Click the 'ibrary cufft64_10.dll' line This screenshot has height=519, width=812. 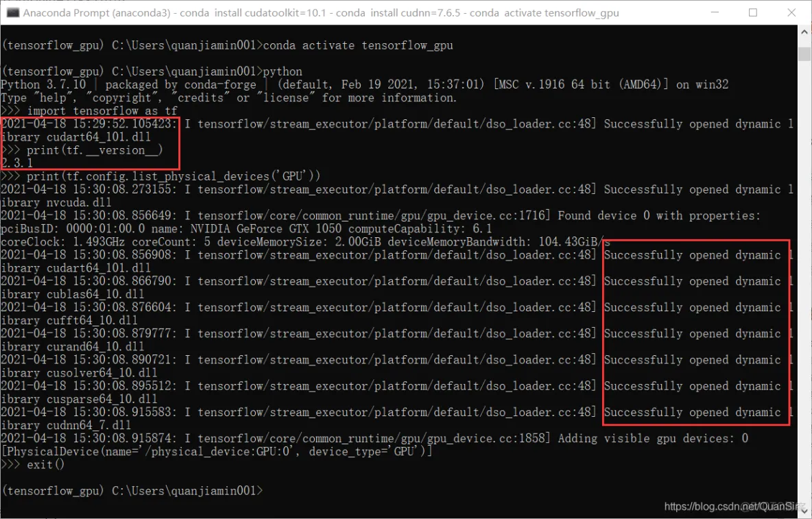click(x=69, y=320)
